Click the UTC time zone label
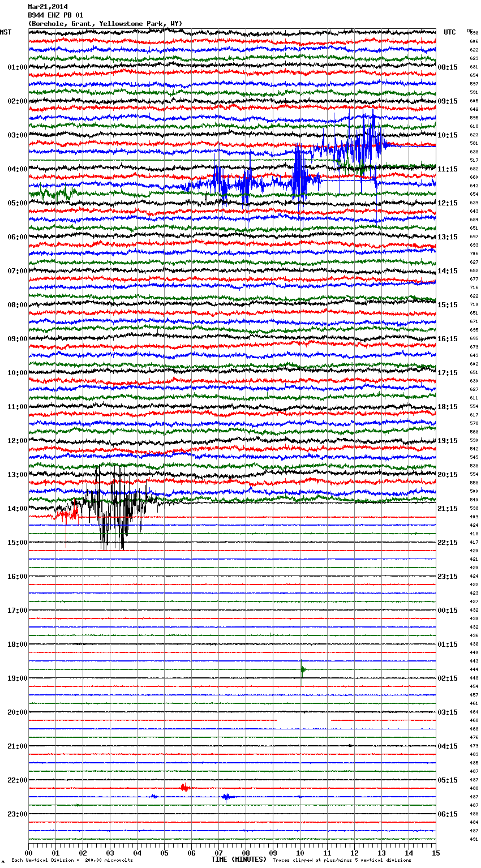The image size is (481, 868). pos(450,32)
